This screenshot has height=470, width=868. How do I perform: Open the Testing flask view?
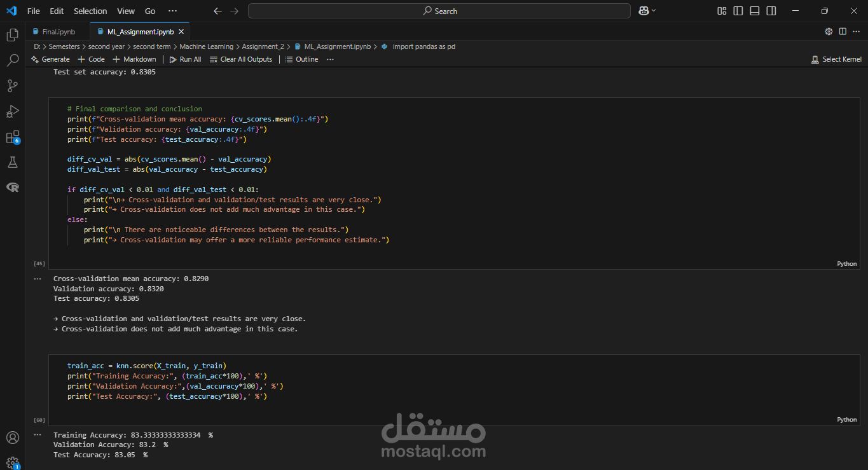[x=12, y=163]
